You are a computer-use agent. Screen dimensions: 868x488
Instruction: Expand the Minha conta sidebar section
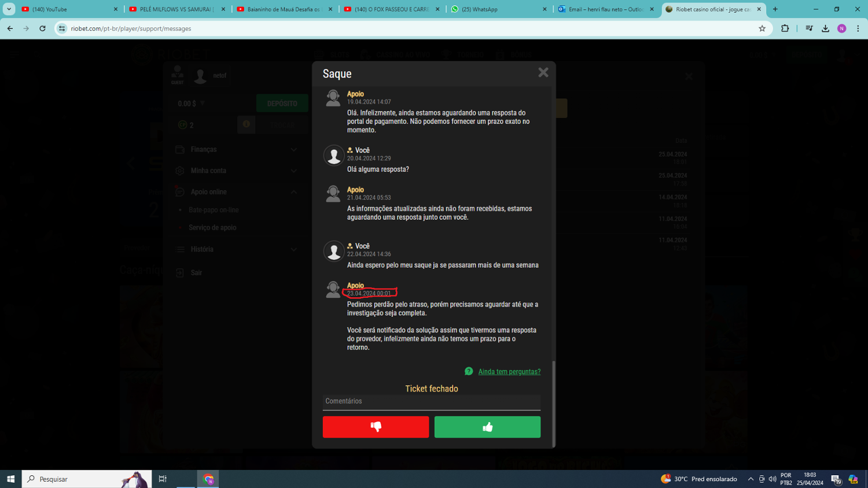(293, 171)
